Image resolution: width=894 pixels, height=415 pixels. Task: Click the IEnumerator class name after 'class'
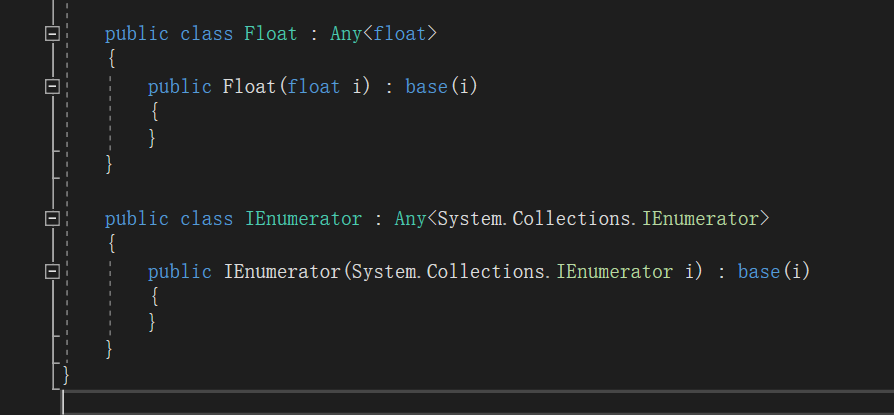[x=303, y=219]
